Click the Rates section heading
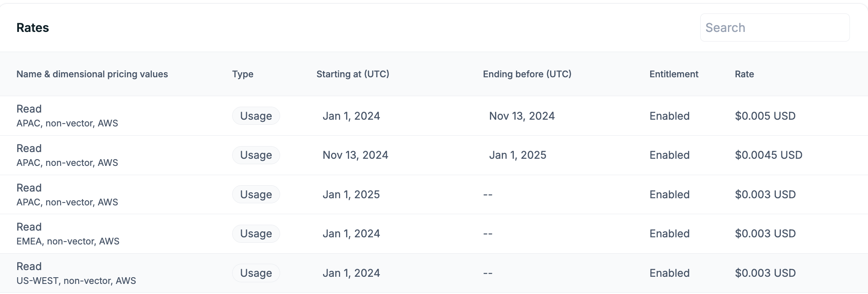Screen dimensions: 868x294 [33, 28]
